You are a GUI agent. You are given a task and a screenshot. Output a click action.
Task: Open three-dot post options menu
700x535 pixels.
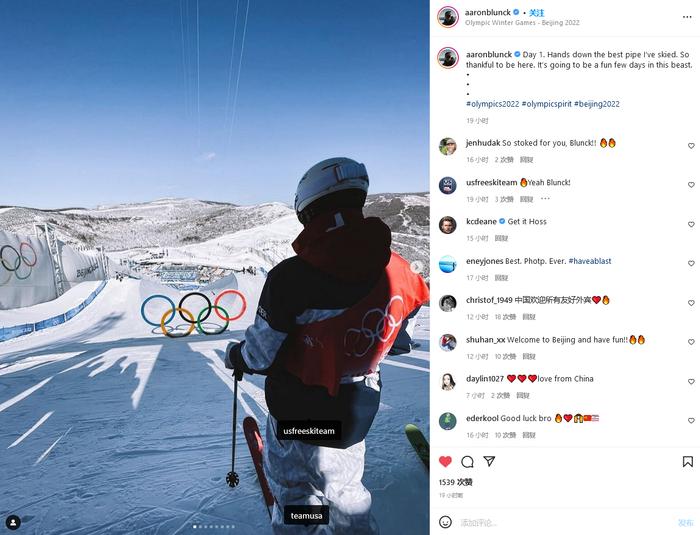(x=687, y=17)
